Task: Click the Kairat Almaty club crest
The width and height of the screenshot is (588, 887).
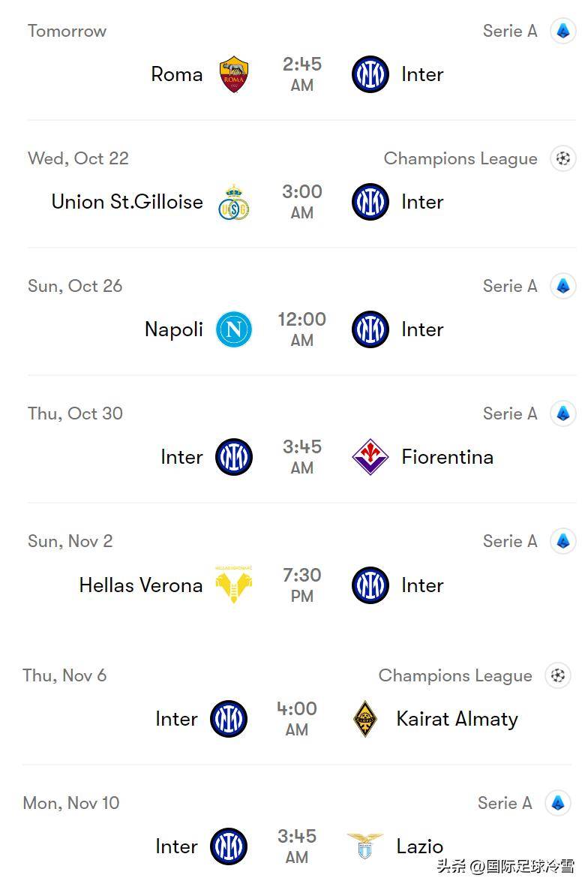Action: [x=365, y=719]
